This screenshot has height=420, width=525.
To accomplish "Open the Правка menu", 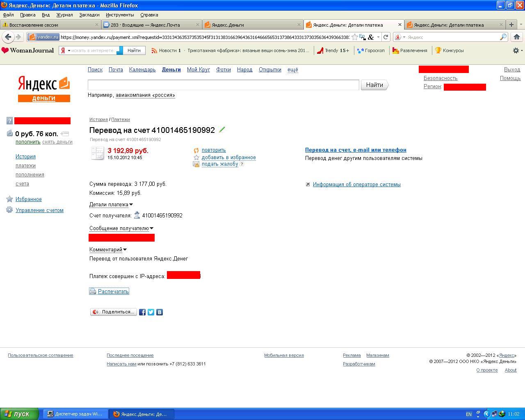I will 27,15.
